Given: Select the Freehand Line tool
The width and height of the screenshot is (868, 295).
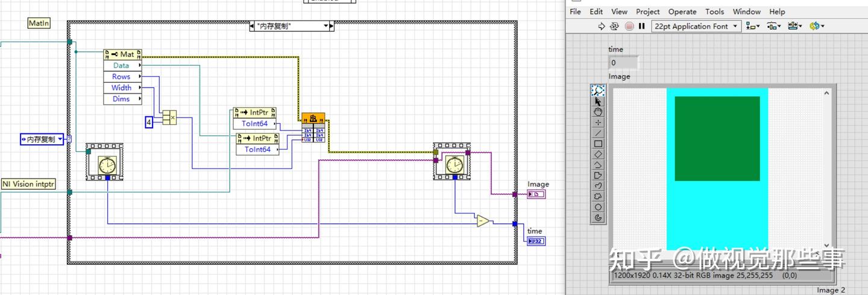Looking at the screenshot, I should click(598, 186).
